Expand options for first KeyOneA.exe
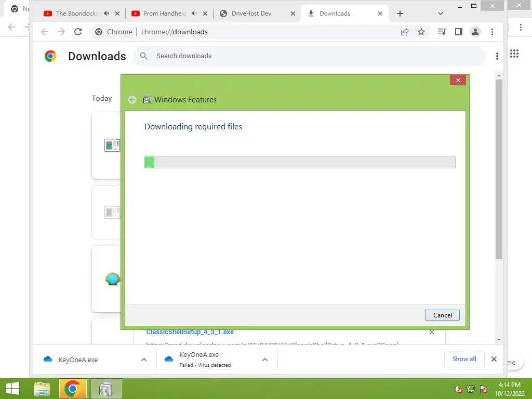The width and height of the screenshot is (532, 399). [144, 360]
